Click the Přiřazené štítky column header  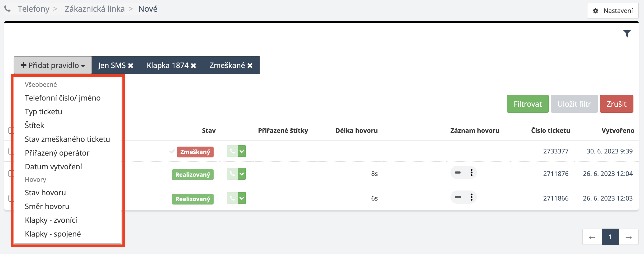(283, 130)
